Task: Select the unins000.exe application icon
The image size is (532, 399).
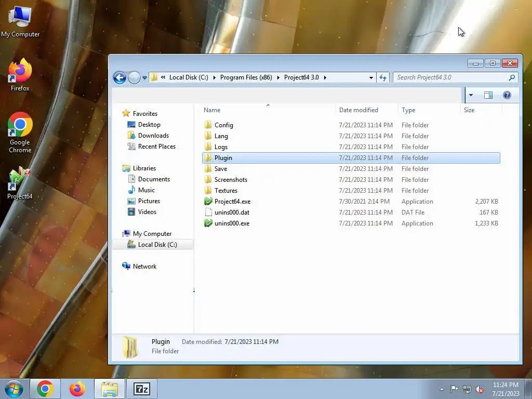Action: tap(208, 223)
